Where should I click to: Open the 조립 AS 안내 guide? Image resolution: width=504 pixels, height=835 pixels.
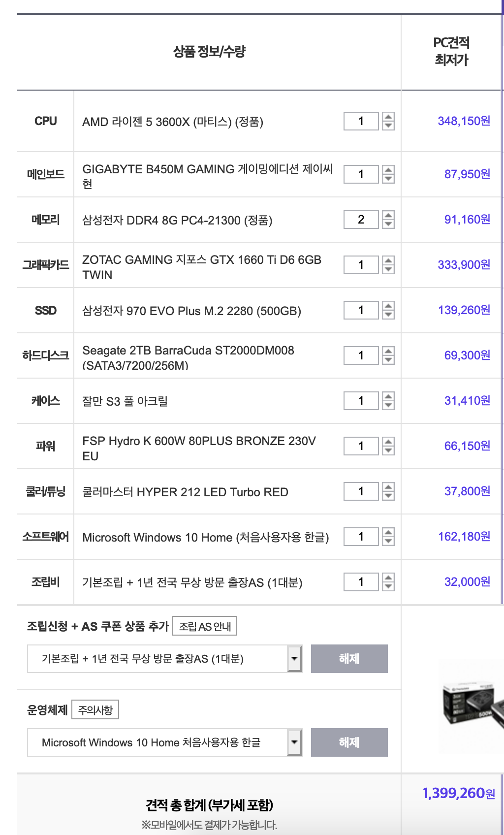205,626
